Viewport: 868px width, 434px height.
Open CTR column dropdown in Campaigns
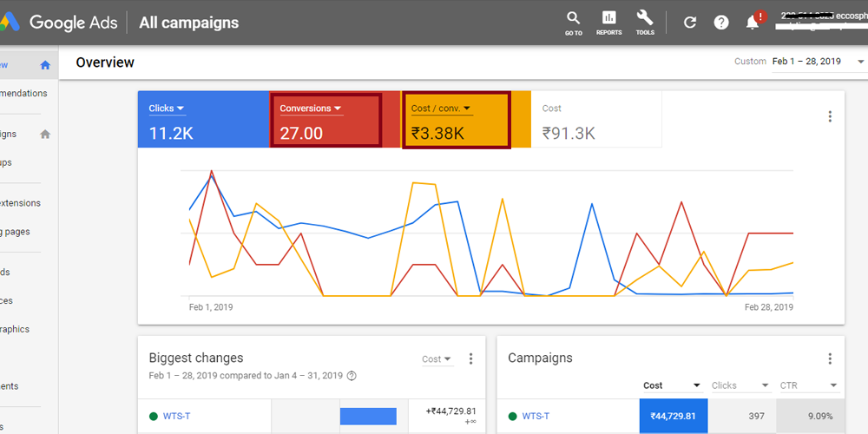click(808, 385)
